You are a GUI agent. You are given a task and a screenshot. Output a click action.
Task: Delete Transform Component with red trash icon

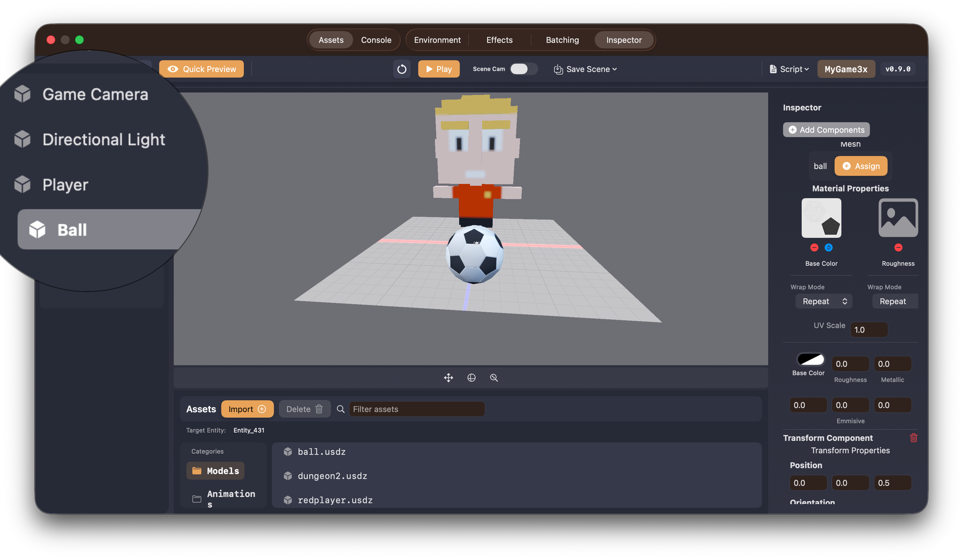click(x=913, y=438)
